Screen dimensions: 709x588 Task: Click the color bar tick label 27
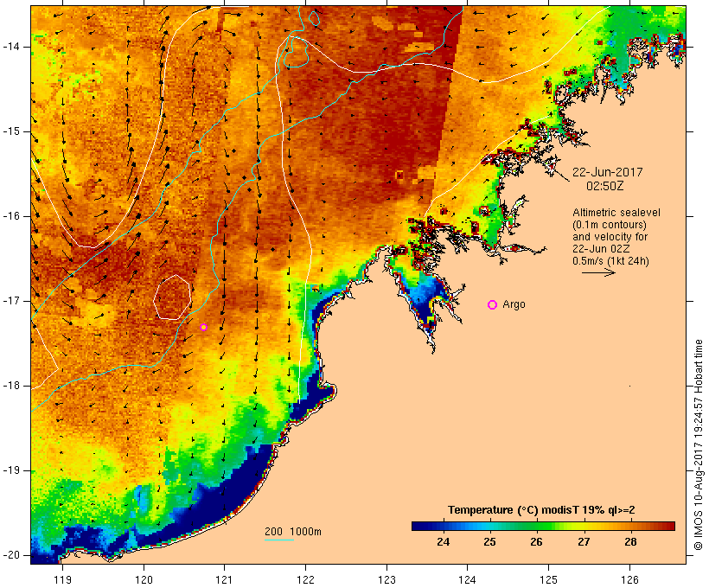coord(584,542)
